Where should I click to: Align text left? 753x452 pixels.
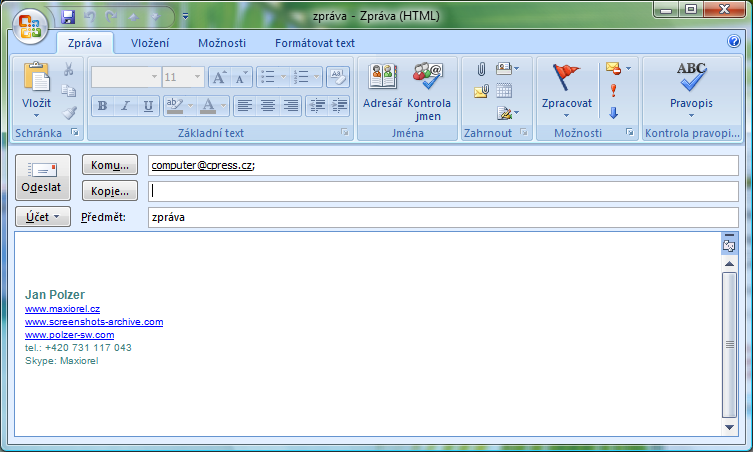point(245,106)
